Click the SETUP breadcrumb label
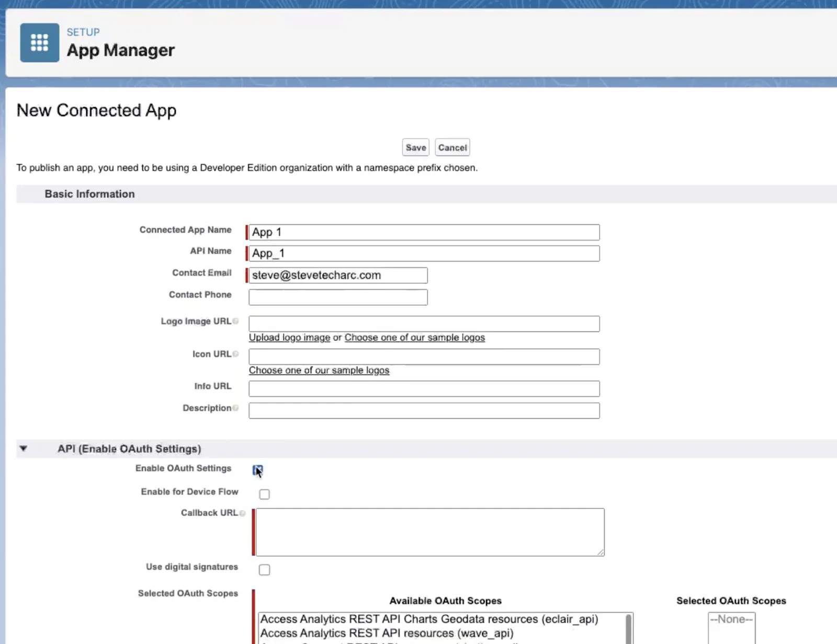The image size is (837, 644). coord(83,32)
